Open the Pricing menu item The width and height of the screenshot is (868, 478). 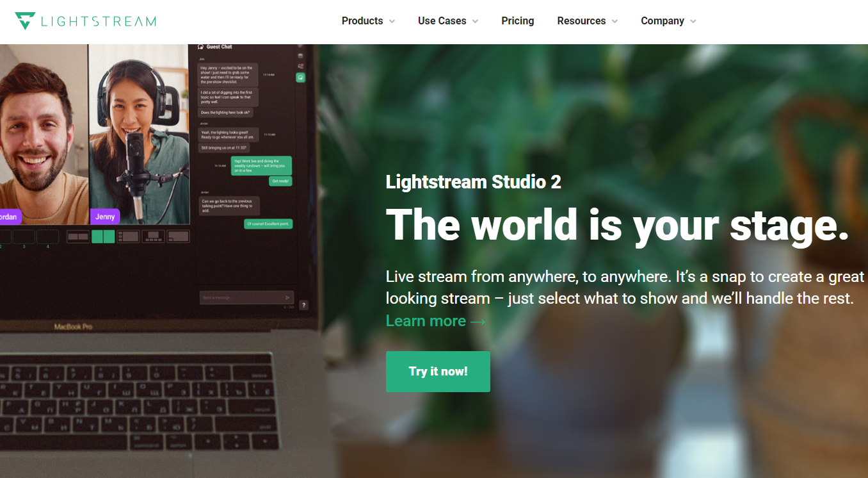click(517, 21)
